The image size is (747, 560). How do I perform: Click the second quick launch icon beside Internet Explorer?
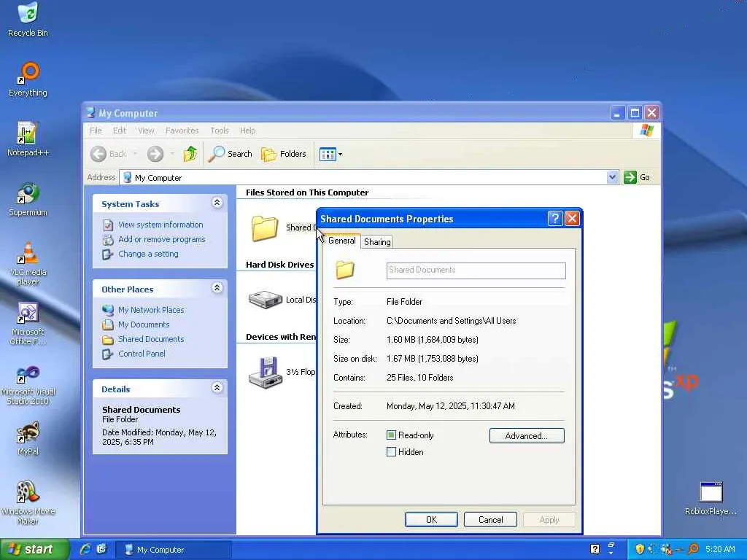pos(101,549)
